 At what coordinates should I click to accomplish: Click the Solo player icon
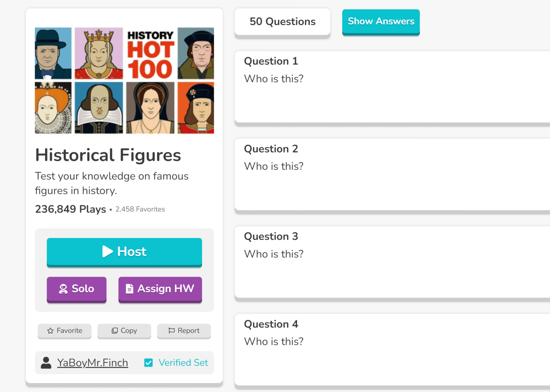click(x=63, y=289)
